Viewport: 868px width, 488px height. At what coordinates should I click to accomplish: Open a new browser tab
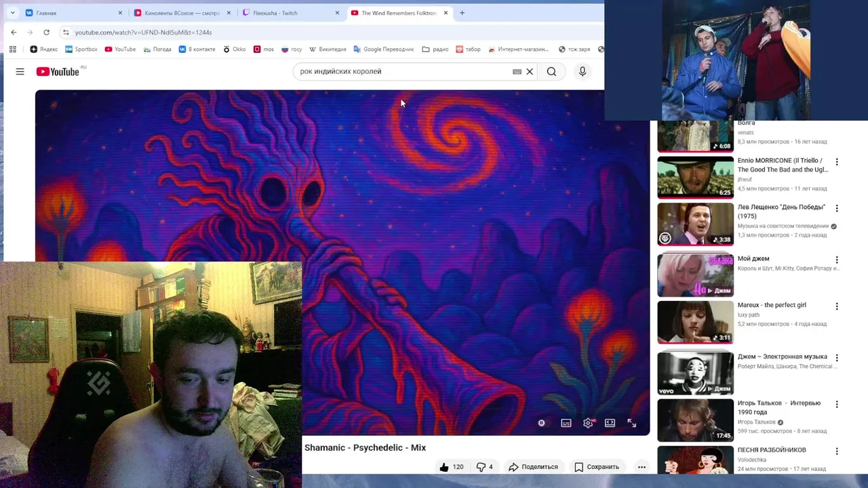coord(462,13)
